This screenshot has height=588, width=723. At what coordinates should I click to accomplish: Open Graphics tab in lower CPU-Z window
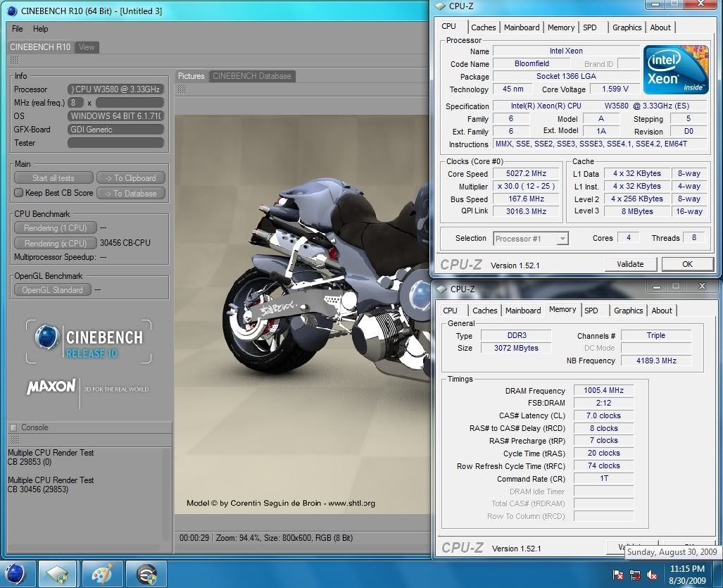(x=629, y=311)
